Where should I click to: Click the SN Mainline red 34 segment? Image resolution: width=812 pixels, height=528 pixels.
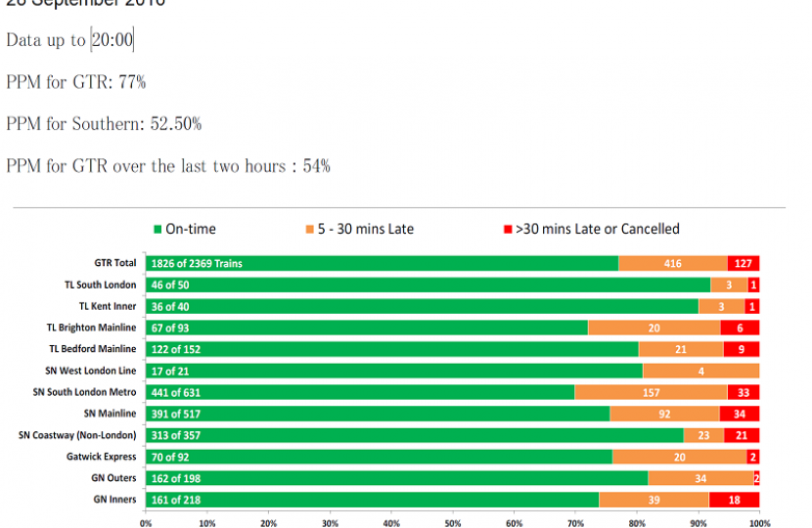739,414
